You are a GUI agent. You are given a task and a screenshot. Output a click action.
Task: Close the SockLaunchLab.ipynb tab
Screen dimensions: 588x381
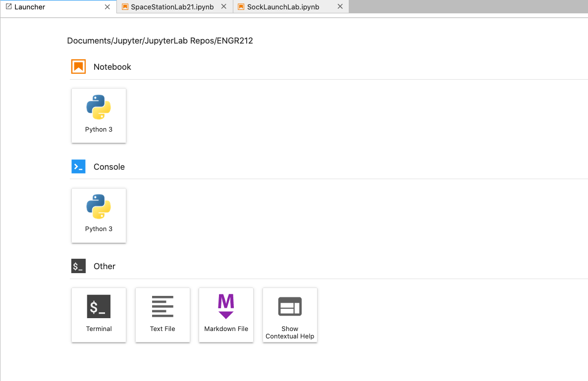click(340, 7)
